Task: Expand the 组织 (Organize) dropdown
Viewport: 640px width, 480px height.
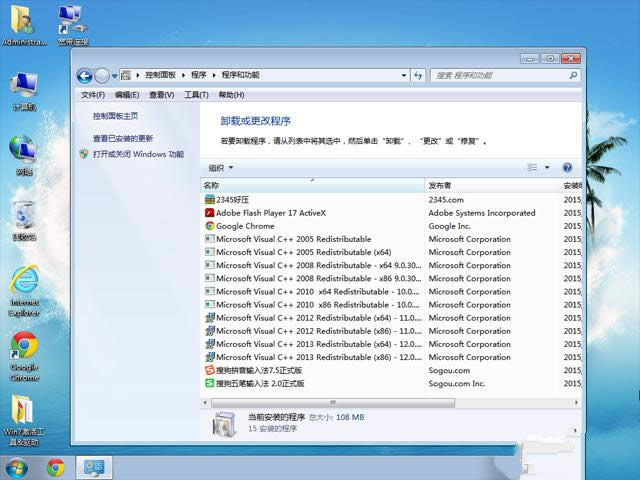Action: pyautogui.click(x=220, y=167)
